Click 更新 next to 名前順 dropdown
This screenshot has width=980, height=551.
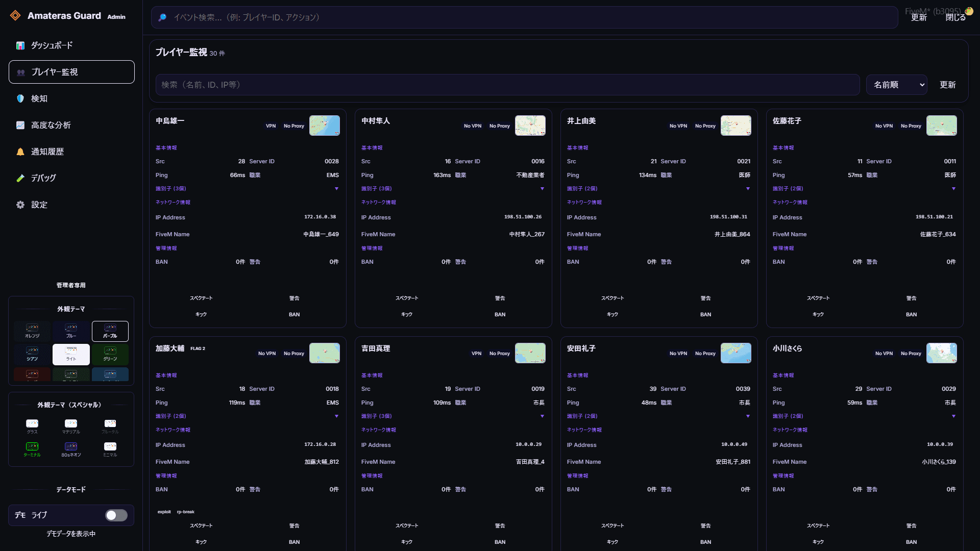(948, 85)
